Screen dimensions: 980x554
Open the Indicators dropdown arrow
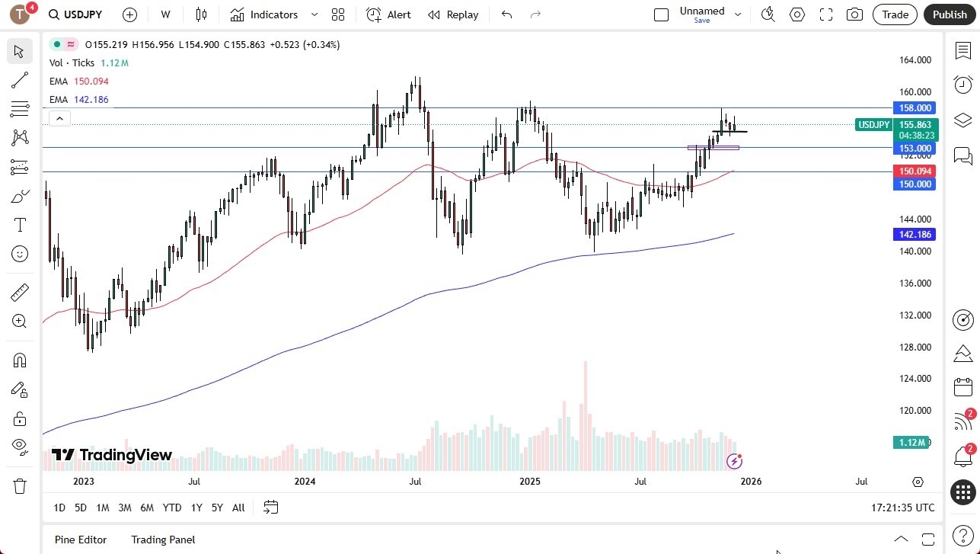pos(313,14)
